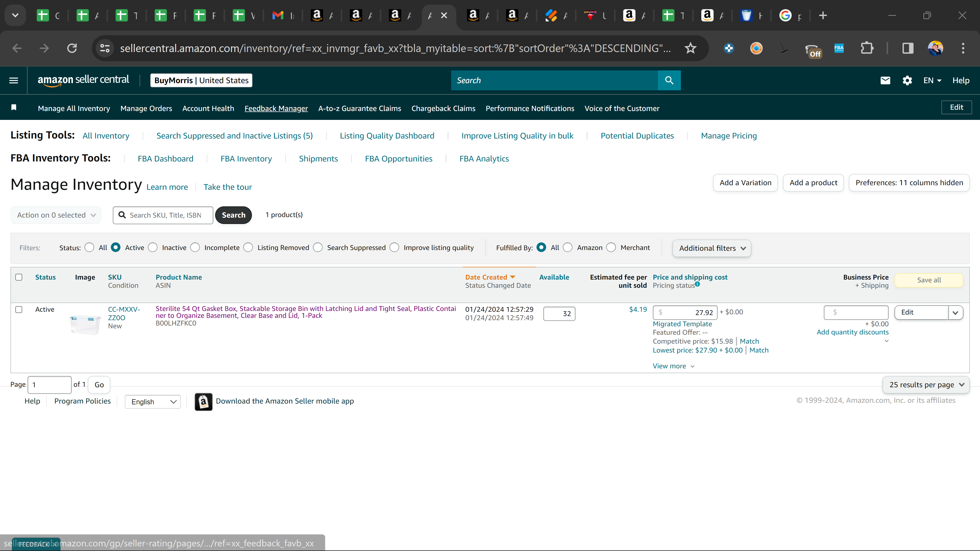Open the FBA Dashboard link
980x551 pixels.
pyautogui.click(x=165, y=159)
